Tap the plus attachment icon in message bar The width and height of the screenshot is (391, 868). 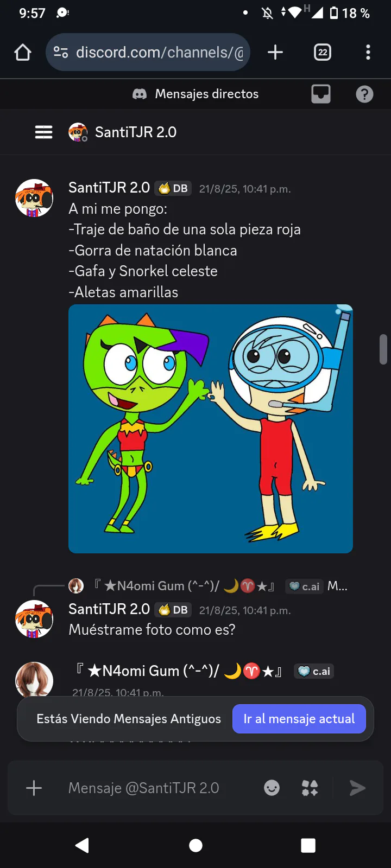click(34, 788)
